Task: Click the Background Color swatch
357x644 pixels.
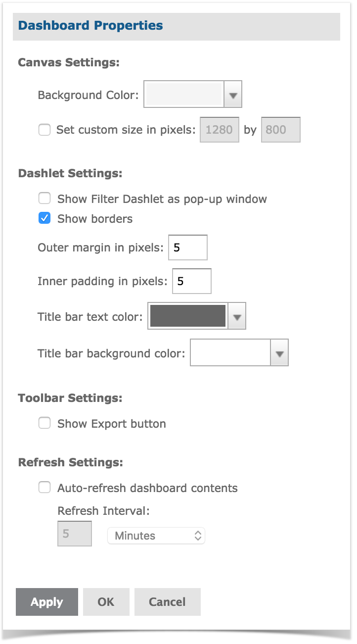Action: (184, 94)
